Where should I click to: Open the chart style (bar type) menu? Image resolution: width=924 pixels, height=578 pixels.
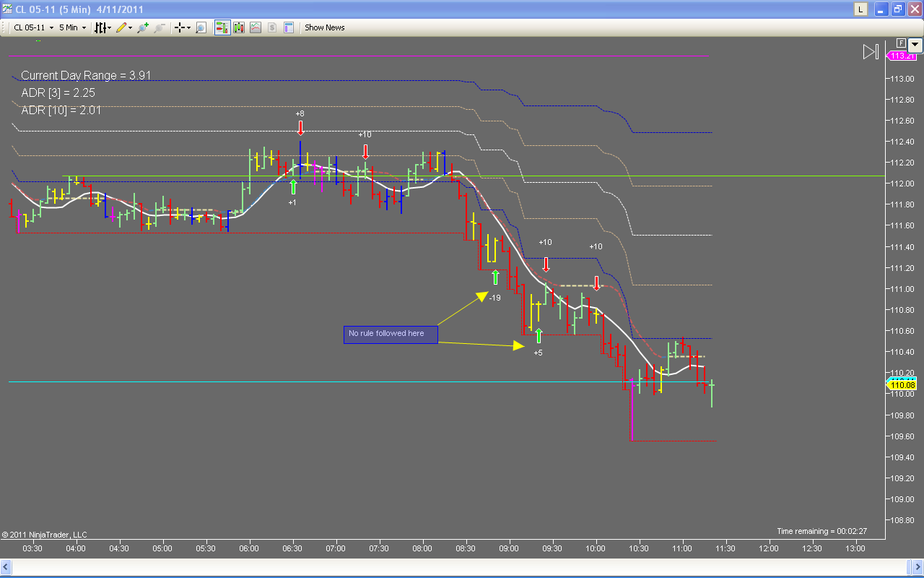point(103,27)
